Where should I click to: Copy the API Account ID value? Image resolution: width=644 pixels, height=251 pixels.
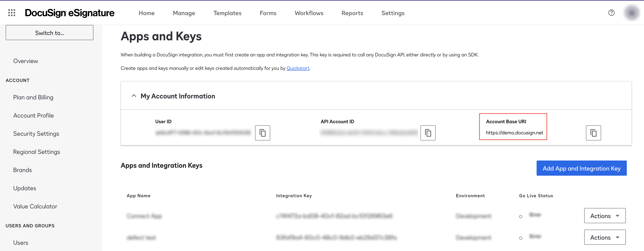tap(428, 133)
